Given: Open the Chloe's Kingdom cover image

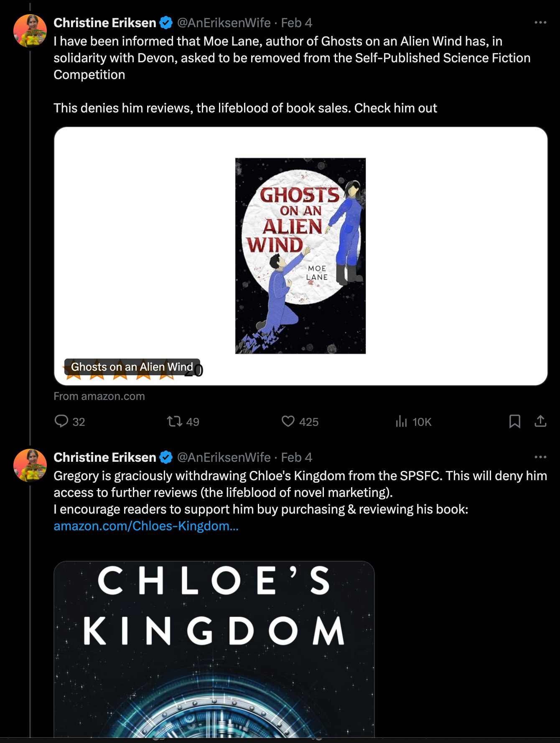Looking at the screenshot, I should [214, 649].
